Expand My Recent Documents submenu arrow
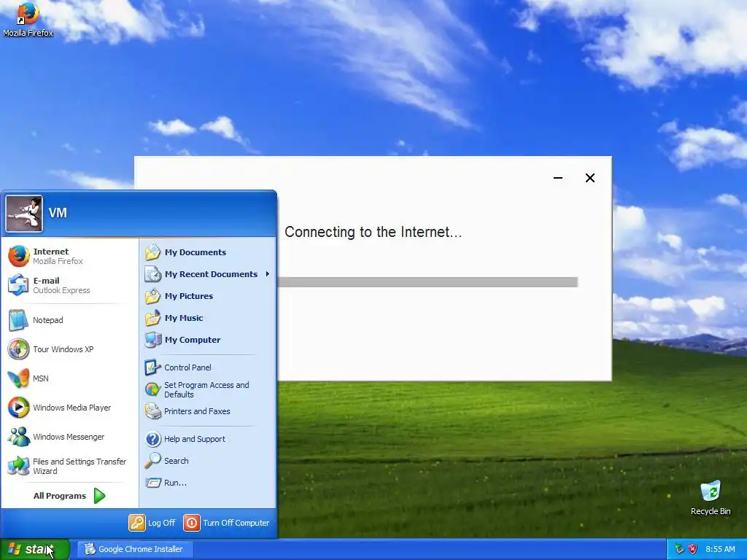This screenshot has height=560, width=747. pyautogui.click(x=268, y=274)
